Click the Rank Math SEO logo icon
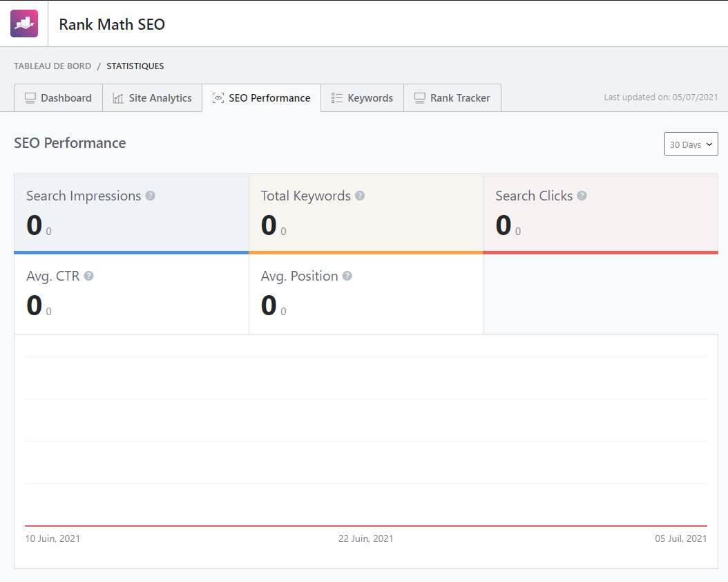The image size is (728, 582). tap(23, 23)
